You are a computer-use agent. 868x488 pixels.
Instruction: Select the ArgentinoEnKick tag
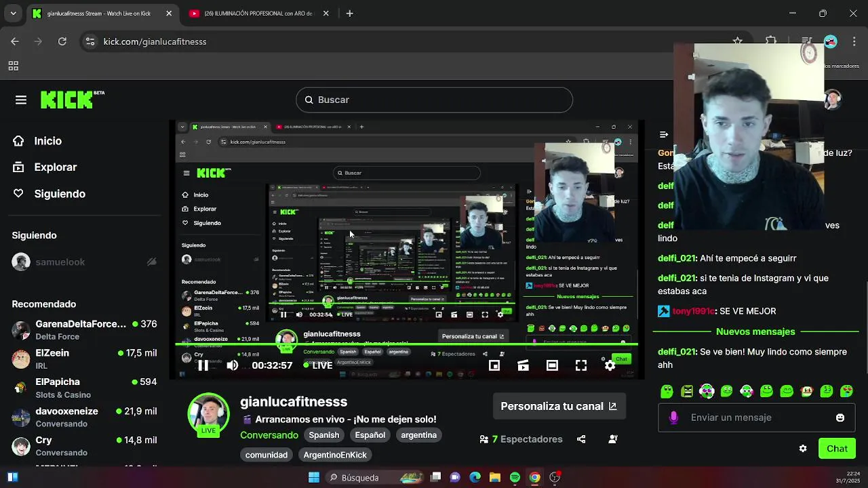pyautogui.click(x=335, y=455)
